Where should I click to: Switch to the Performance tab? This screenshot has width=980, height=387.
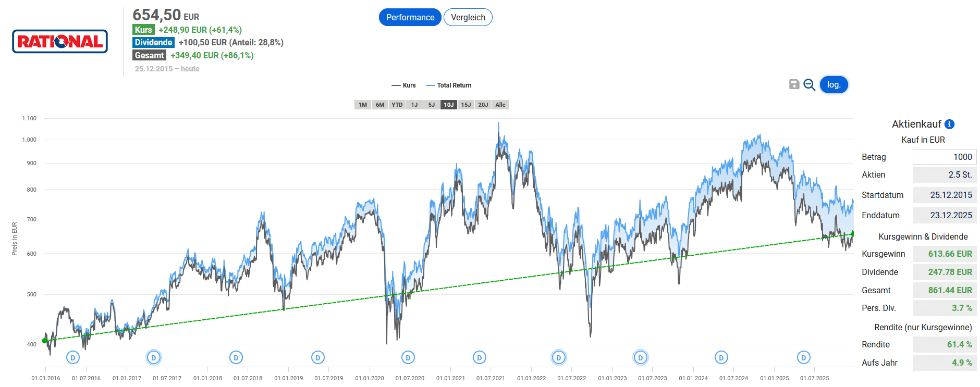pos(410,17)
